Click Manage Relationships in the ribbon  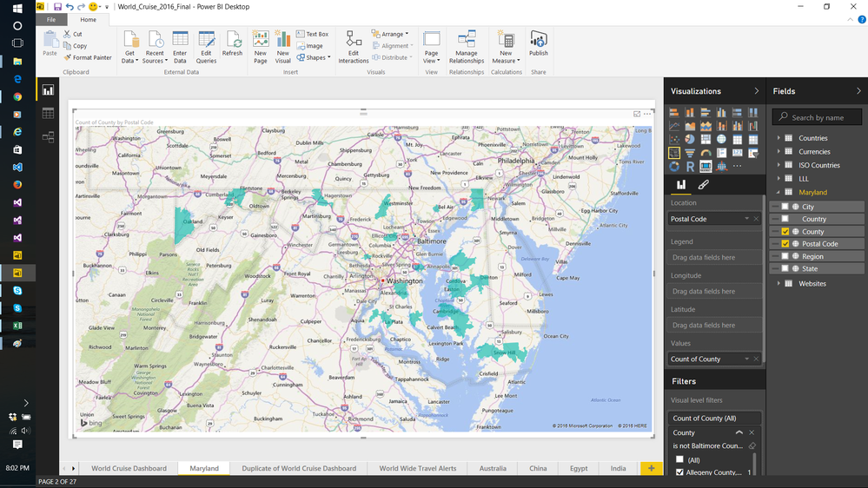click(466, 48)
